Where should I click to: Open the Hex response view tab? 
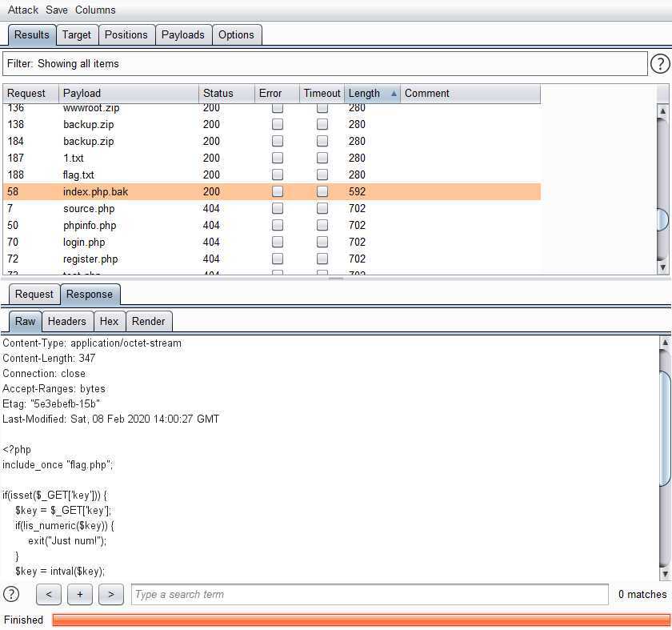pyautogui.click(x=109, y=321)
